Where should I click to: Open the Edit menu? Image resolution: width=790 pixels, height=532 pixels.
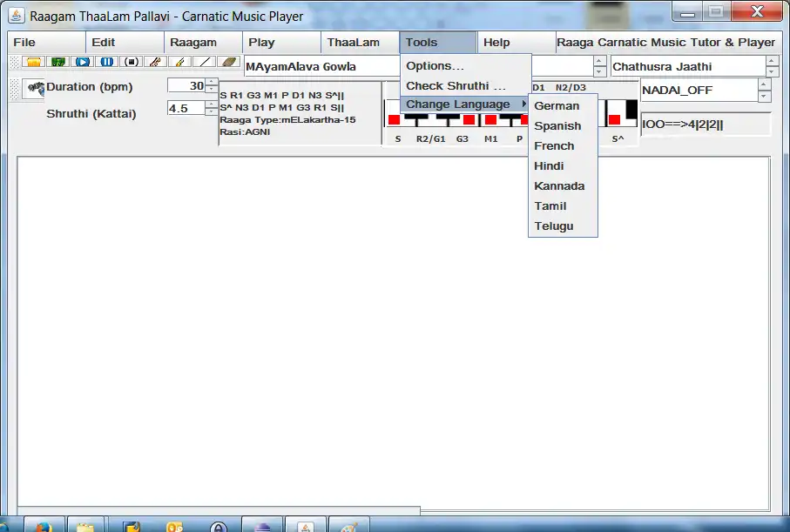point(125,43)
